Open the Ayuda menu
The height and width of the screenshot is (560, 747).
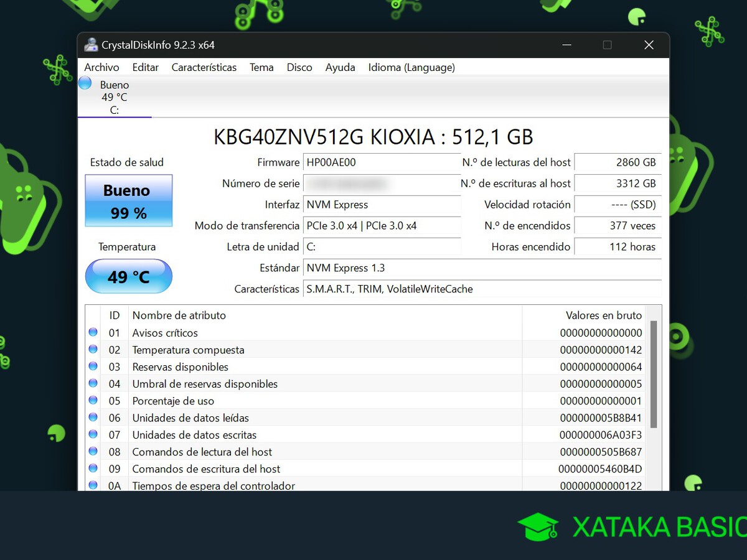[x=340, y=67]
